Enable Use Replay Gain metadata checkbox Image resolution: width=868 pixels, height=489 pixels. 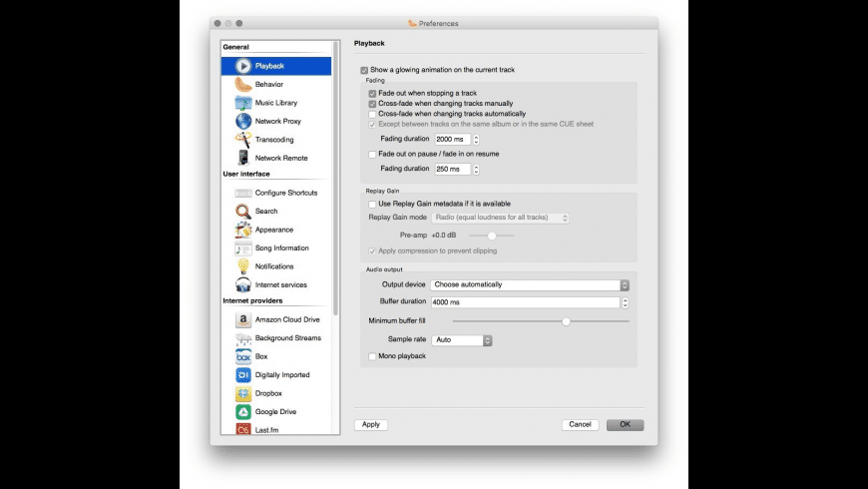[x=372, y=205]
